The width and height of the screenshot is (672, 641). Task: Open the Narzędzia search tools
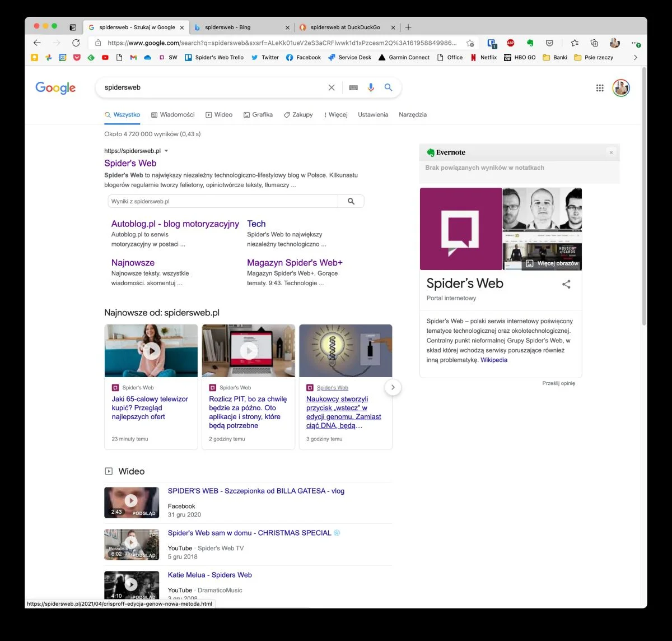tap(413, 114)
